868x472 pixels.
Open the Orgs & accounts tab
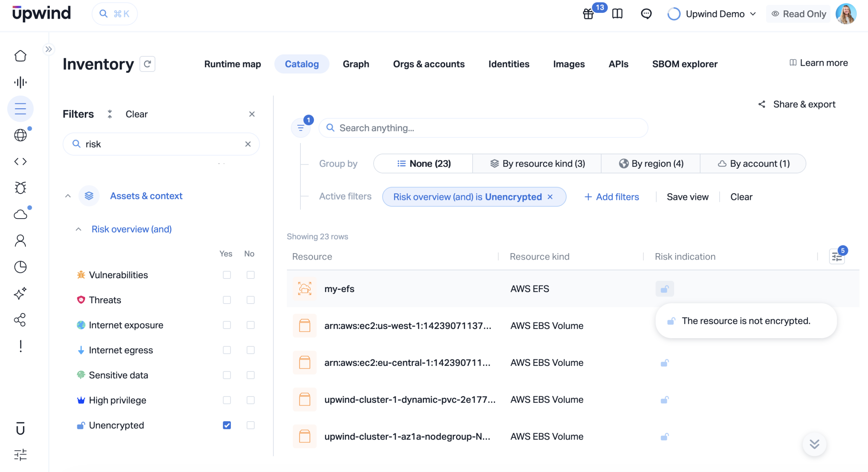429,64
